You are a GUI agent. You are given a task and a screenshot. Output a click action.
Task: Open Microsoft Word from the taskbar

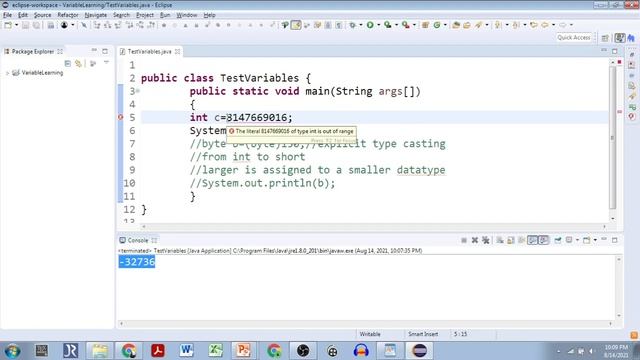pos(187,351)
